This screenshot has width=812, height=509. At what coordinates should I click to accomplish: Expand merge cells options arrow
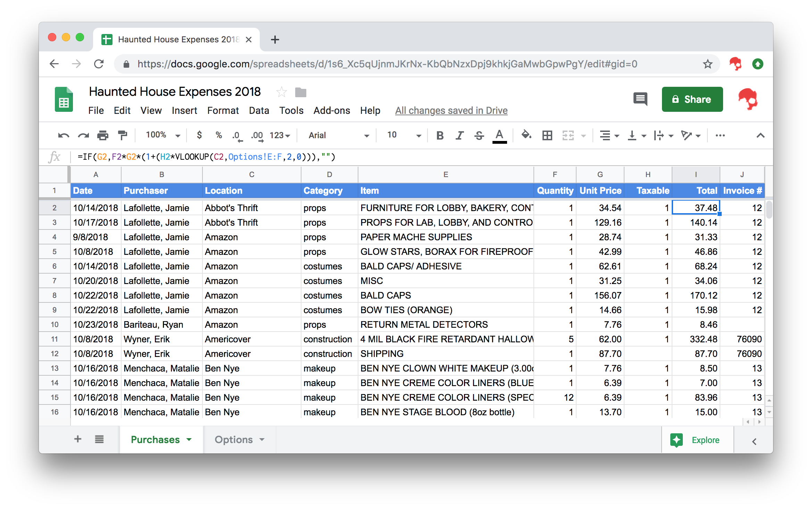tap(583, 136)
